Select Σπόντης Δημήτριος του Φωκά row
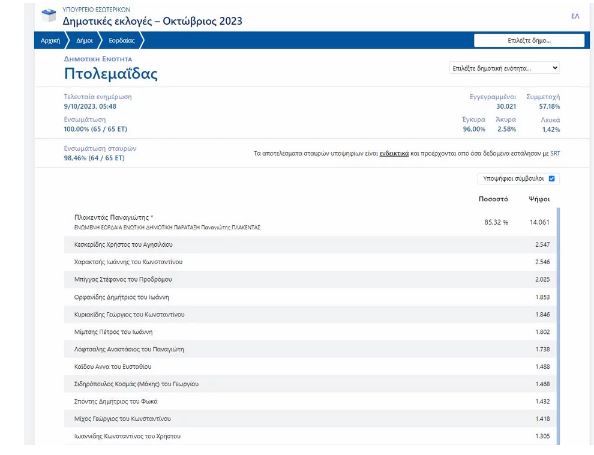 (x=310, y=401)
